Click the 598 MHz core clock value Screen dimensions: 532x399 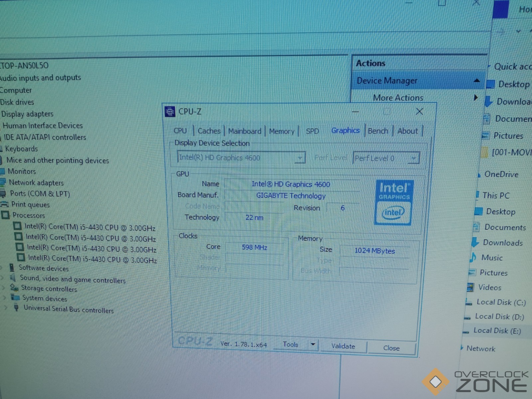(254, 247)
